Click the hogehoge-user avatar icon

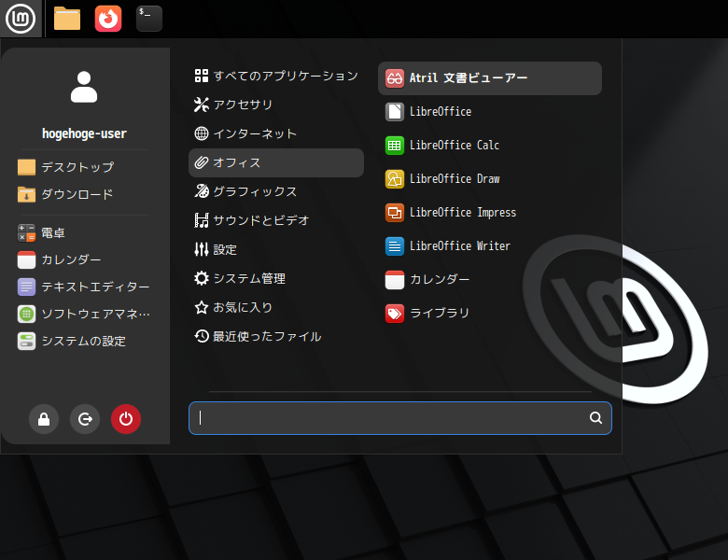84,87
